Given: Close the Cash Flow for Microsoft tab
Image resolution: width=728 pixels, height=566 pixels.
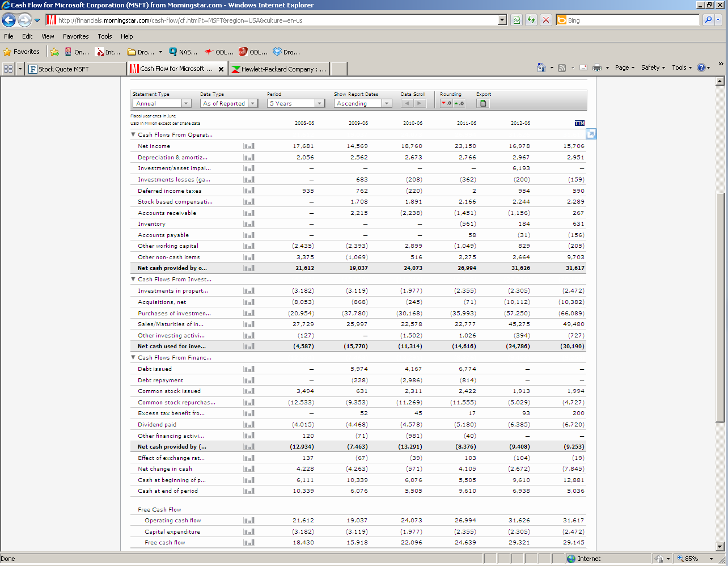Looking at the screenshot, I should tap(221, 69).
